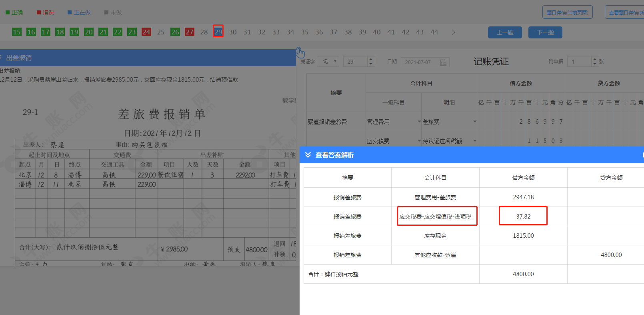Click the 附单据 field showing 1
The height and width of the screenshot is (315, 644).
pyautogui.click(x=580, y=62)
